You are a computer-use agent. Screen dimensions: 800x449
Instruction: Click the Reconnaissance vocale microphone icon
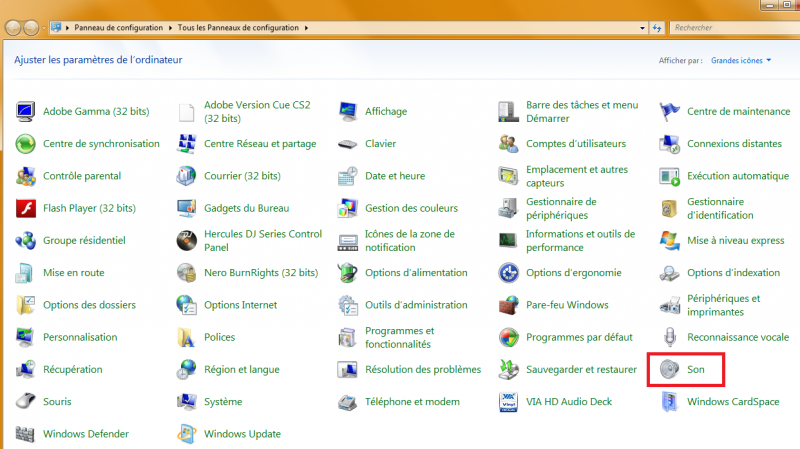pos(669,337)
